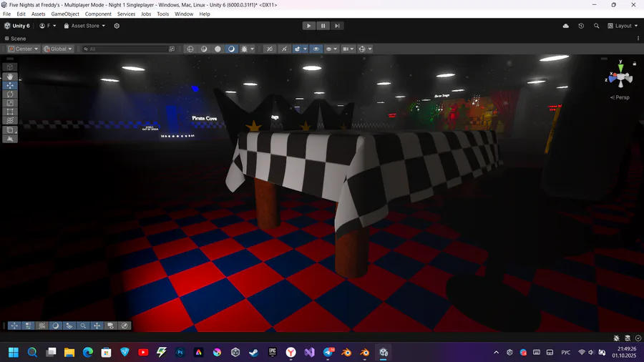Toggle hidden objects visibility eye
The width and height of the screenshot is (644, 362).
pyautogui.click(x=316, y=49)
